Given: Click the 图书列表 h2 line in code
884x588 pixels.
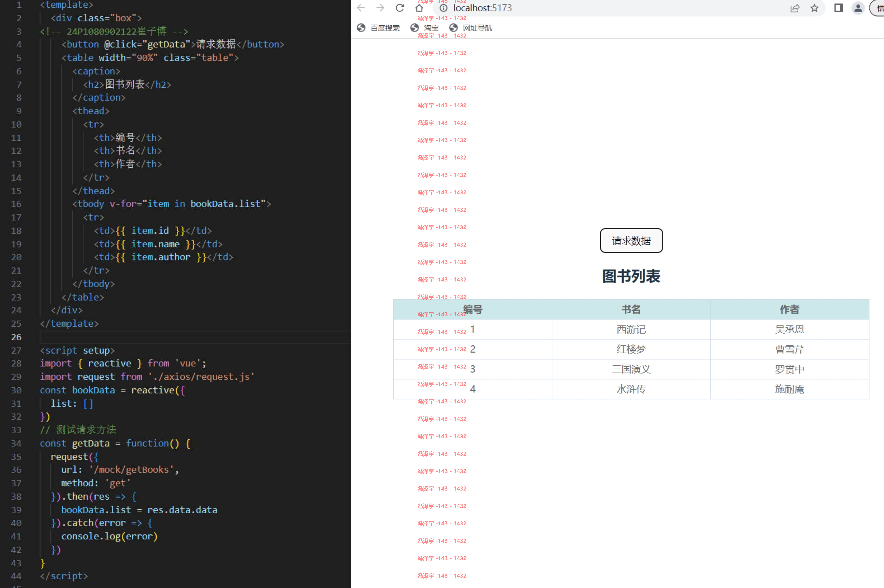Looking at the screenshot, I should tap(127, 84).
